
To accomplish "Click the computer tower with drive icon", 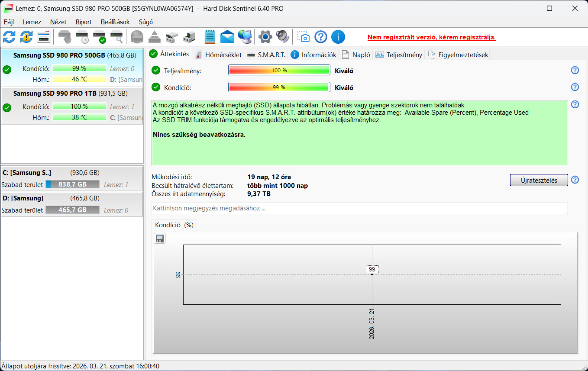I will (189, 37).
